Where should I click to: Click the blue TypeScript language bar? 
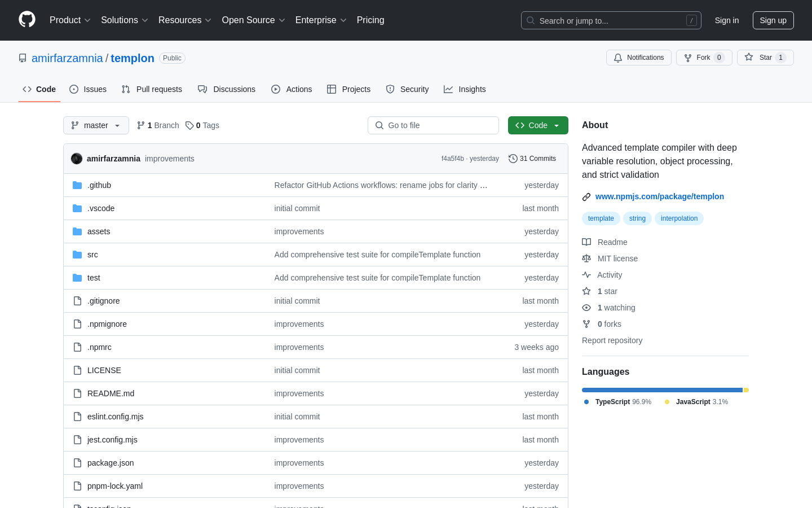662,390
